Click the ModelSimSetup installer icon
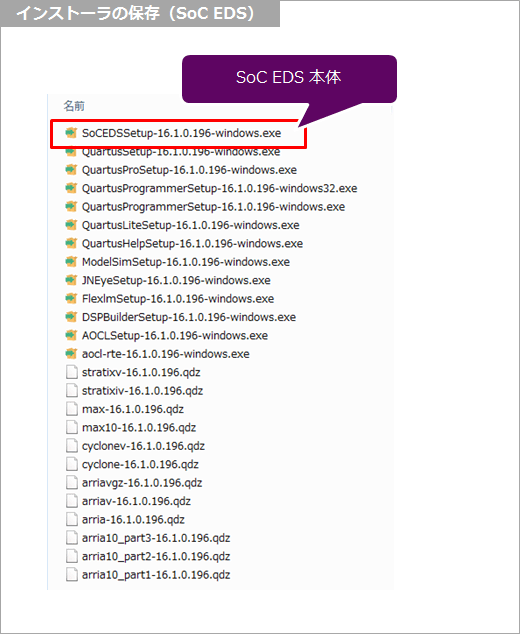The width and height of the screenshot is (520, 634). pyautogui.click(x=71, y=262)
